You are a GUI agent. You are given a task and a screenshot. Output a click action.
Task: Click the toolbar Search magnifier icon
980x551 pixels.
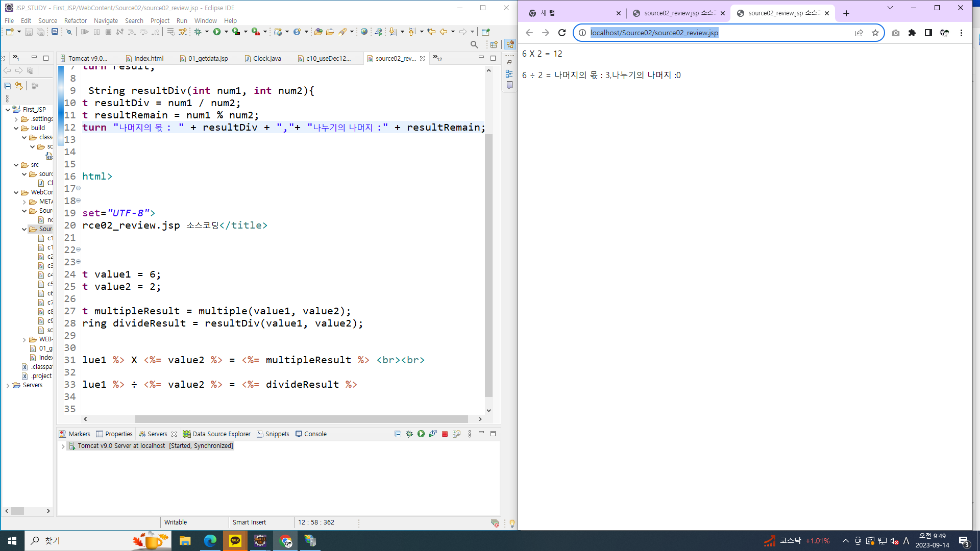[474, 45]
